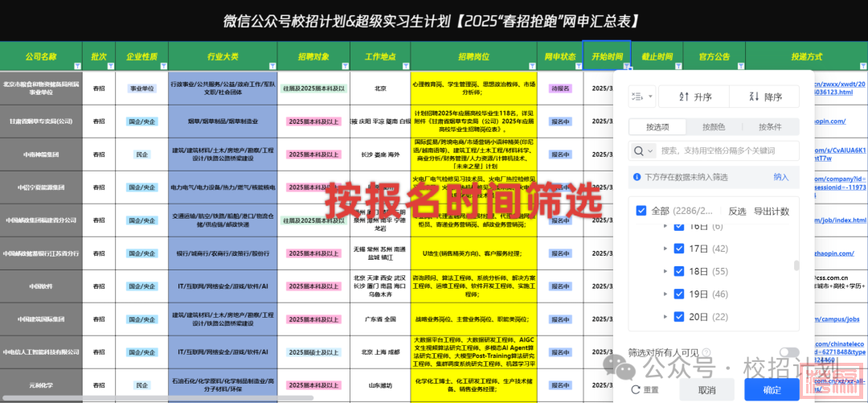Expand the 17日 date group arrow
Viewport: 868px width, 403px height.
666,249
